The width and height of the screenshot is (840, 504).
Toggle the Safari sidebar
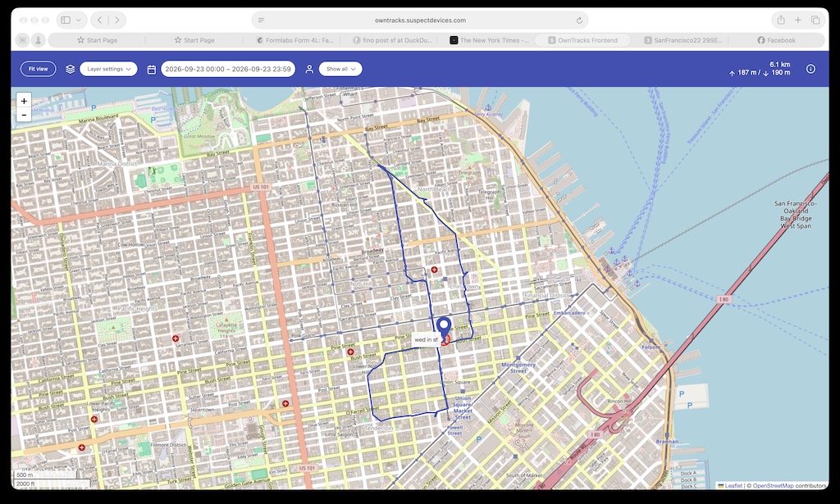[66, 20]
